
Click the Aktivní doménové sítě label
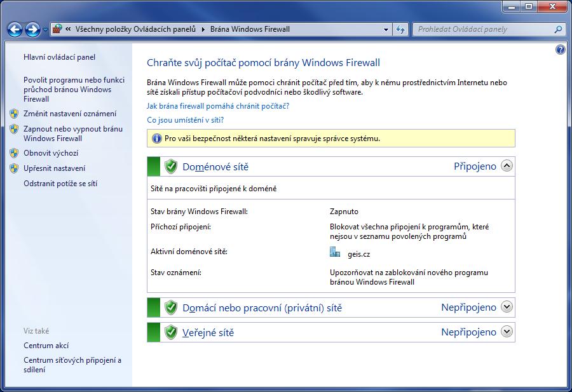189,252
